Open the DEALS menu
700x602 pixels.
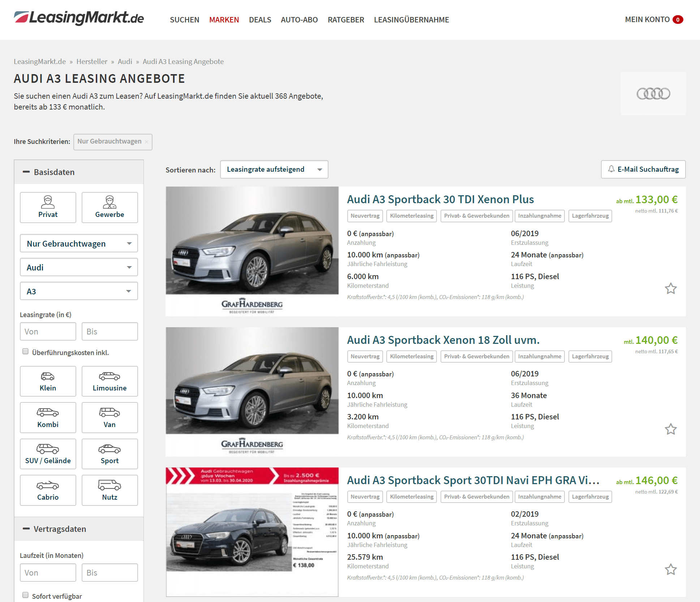tap(260, 20)
